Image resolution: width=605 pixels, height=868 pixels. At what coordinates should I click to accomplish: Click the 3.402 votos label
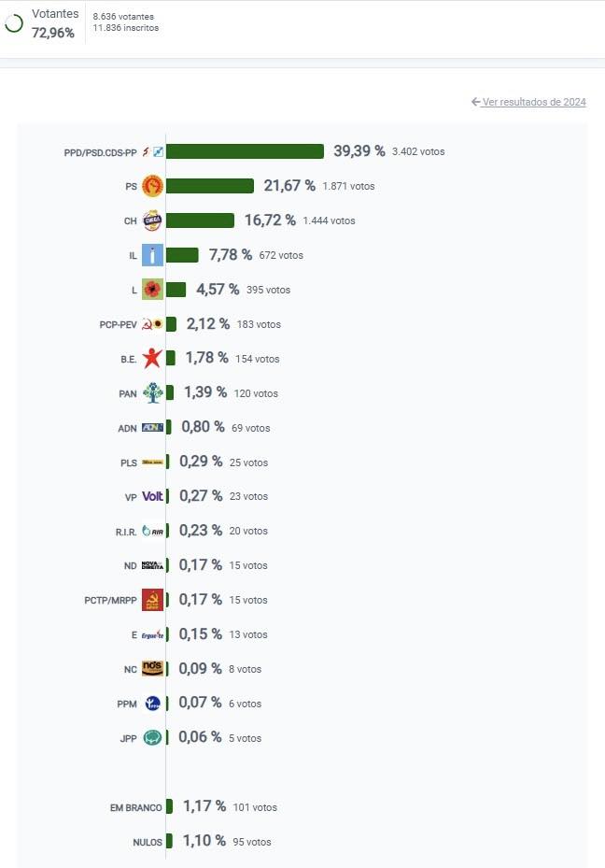[418, 151]
